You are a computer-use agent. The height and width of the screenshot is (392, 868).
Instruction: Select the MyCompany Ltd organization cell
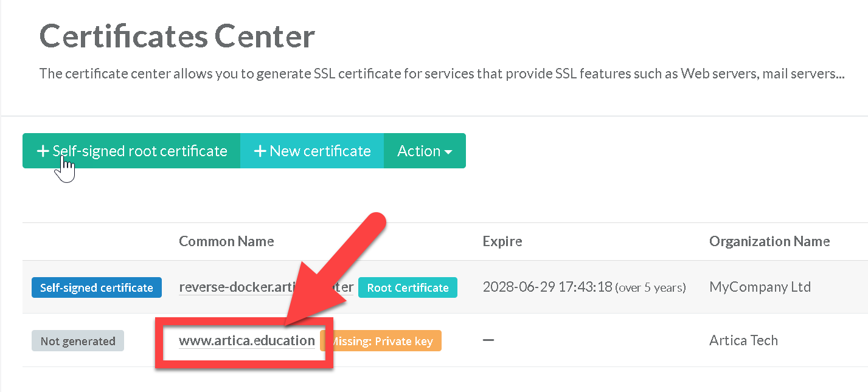coord(760,287)
